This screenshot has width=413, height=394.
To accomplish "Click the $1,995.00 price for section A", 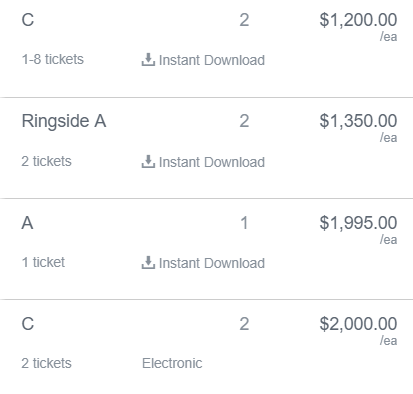I will pyautogui.click(x=358, y=223).
